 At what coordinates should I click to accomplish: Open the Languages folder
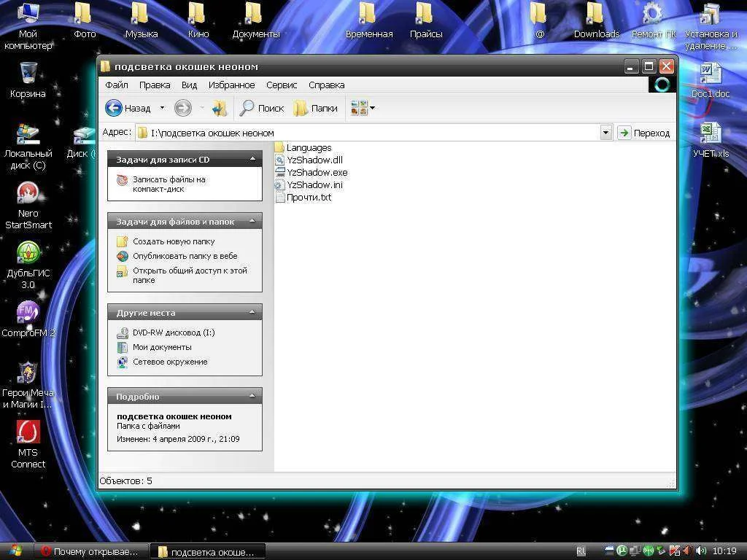tap(308, 148)
